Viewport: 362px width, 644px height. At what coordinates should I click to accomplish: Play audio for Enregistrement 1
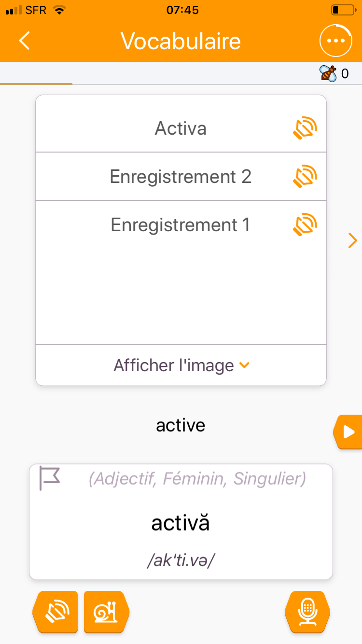[x=305, y=225]
